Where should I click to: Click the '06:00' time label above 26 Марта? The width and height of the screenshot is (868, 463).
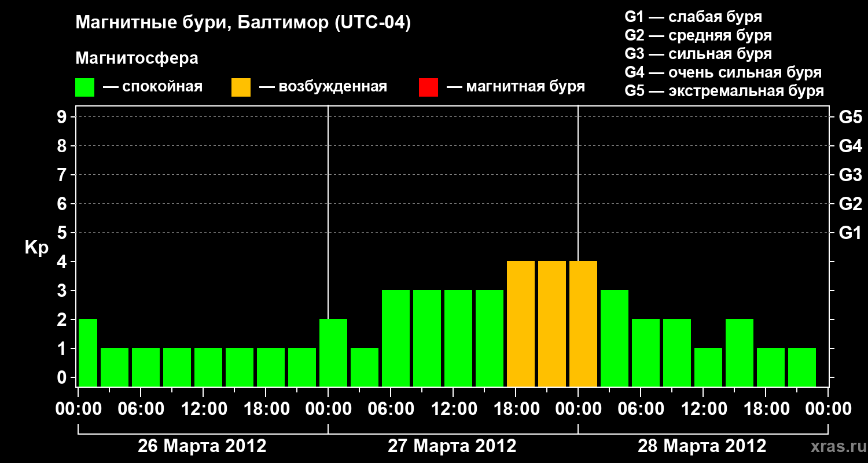141,409
